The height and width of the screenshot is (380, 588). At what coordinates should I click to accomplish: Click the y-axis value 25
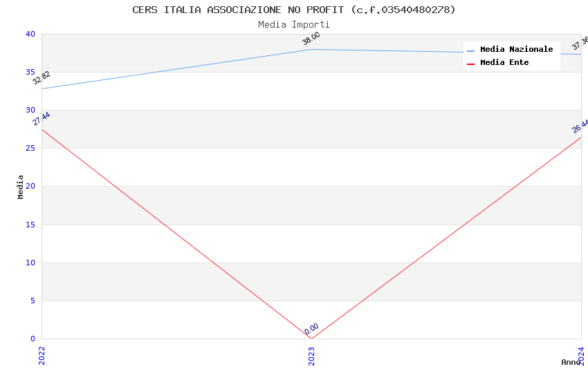click(30, 149)
